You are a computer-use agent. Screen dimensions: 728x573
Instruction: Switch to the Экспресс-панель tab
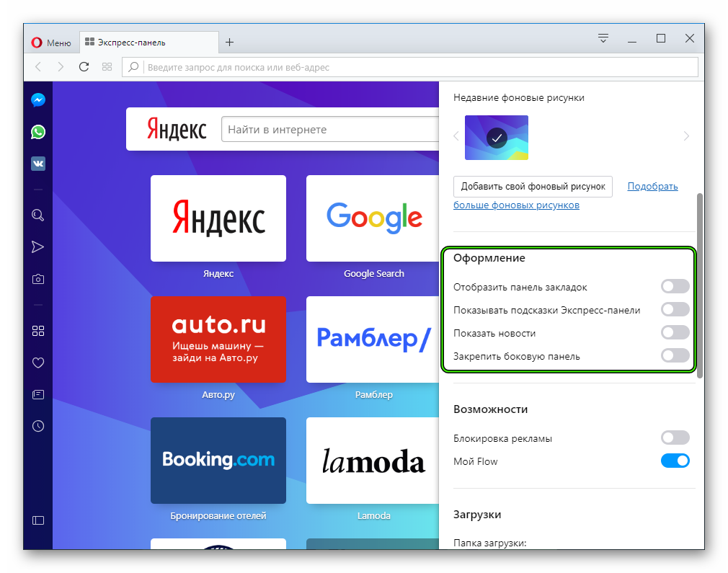(x=148, y=43)
